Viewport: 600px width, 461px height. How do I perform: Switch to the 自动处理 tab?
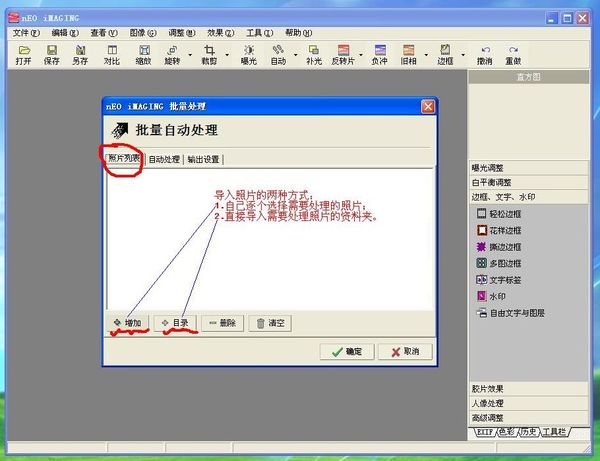coord(164,159)
